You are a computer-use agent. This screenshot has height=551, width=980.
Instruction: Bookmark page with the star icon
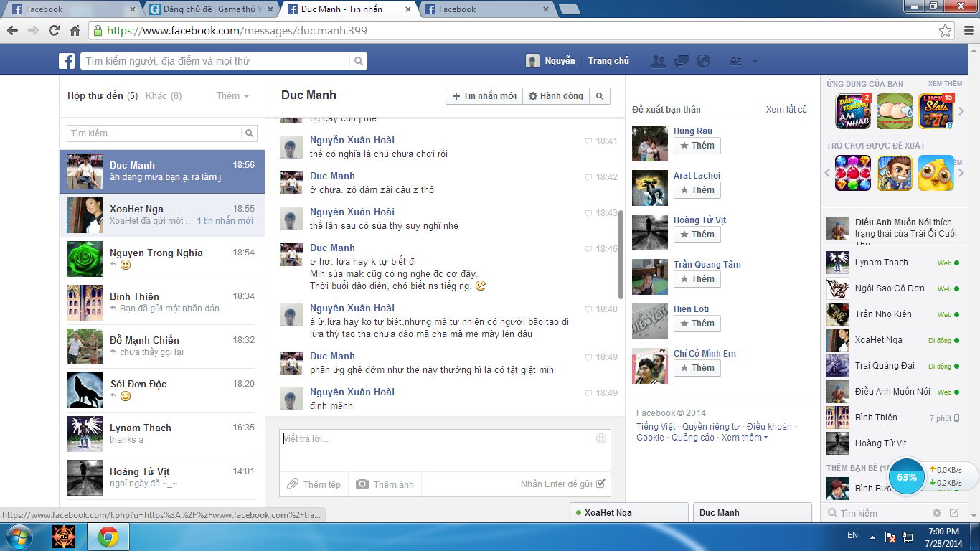coord(946,31)
